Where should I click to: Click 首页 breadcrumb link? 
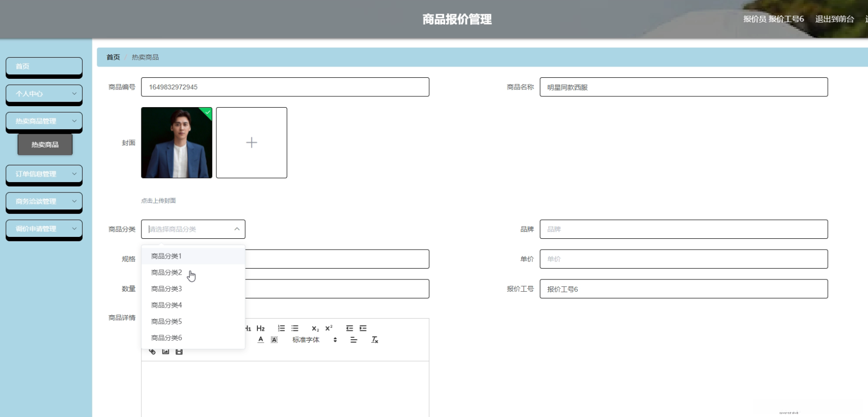113,57
